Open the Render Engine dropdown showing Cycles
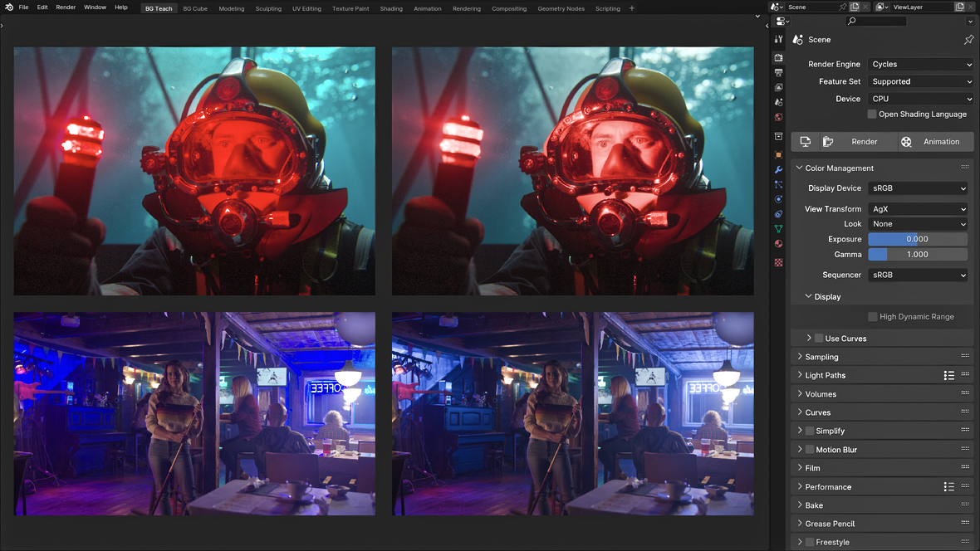Image resolution: width=980 pixels, height=551 pixels. click(920, 64)
